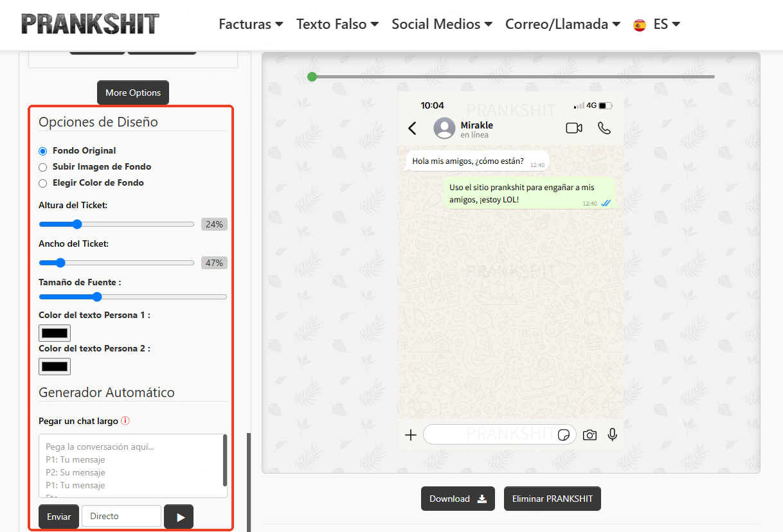Viewport: 783px width, 532px height.
Task: Click the contact name Mirakle
Action: pyautogui.click(x=477, y=125)
